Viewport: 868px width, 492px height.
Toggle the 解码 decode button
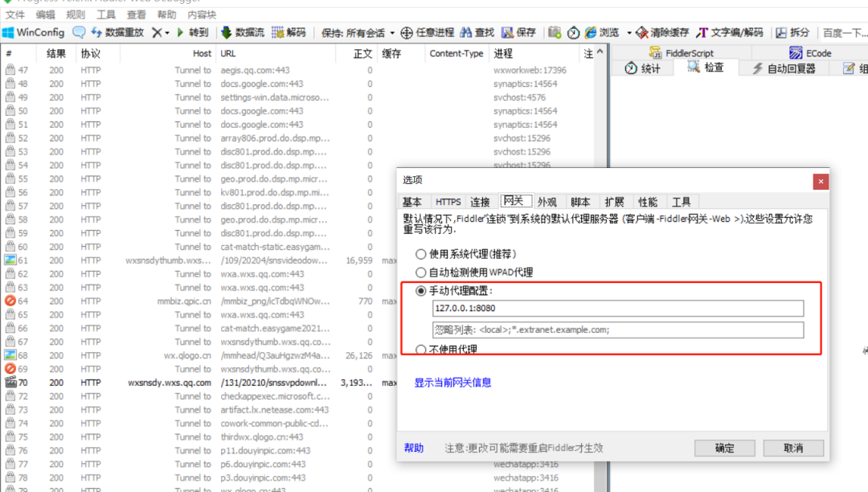point(289,33)
